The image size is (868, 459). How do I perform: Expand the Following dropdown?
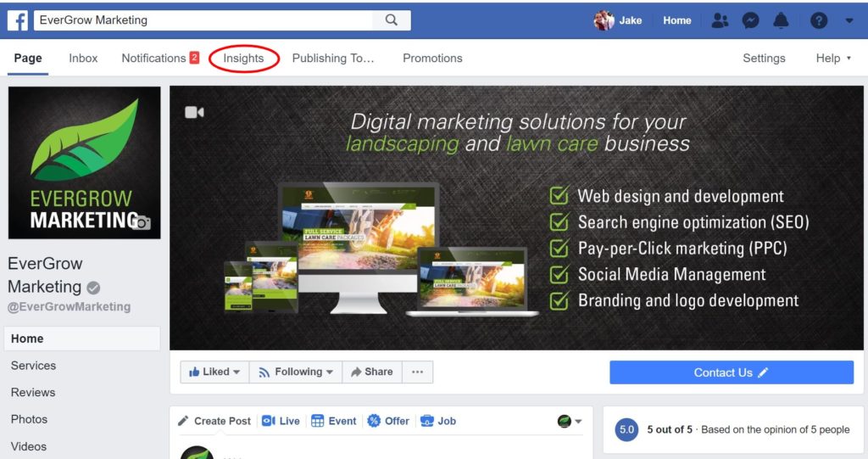tap(296, 372)
